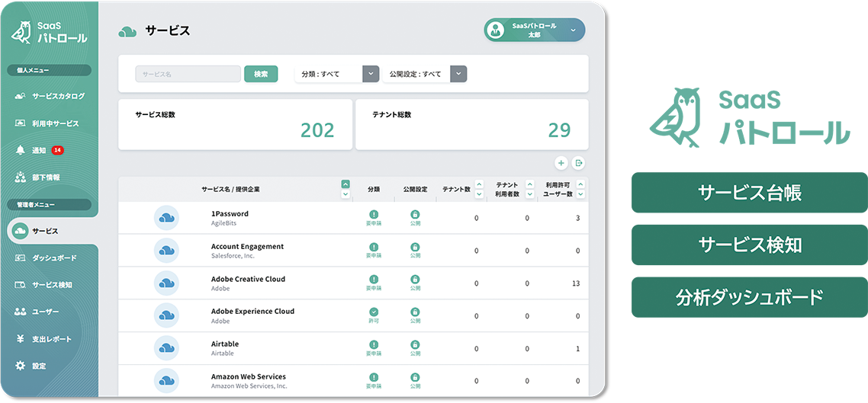Click the サービス検知 green button
This screenshot has height=403, width=868.
(x=749, y=245)
